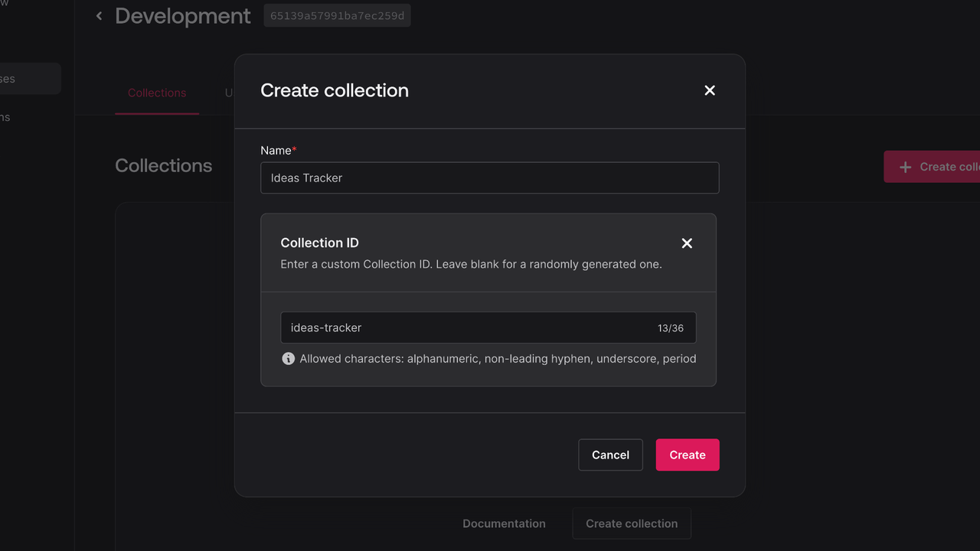Screen dimensions: 980x551
Task: Click the Create collection dialog title
Action: point(335,90)
